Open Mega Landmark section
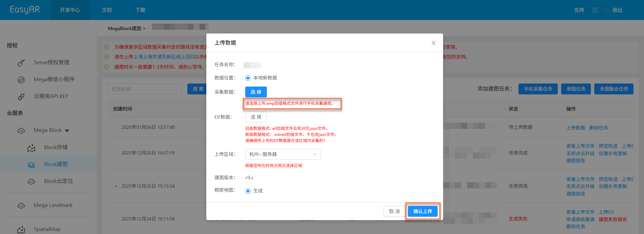The image size is (644, 234). (53, 205)
